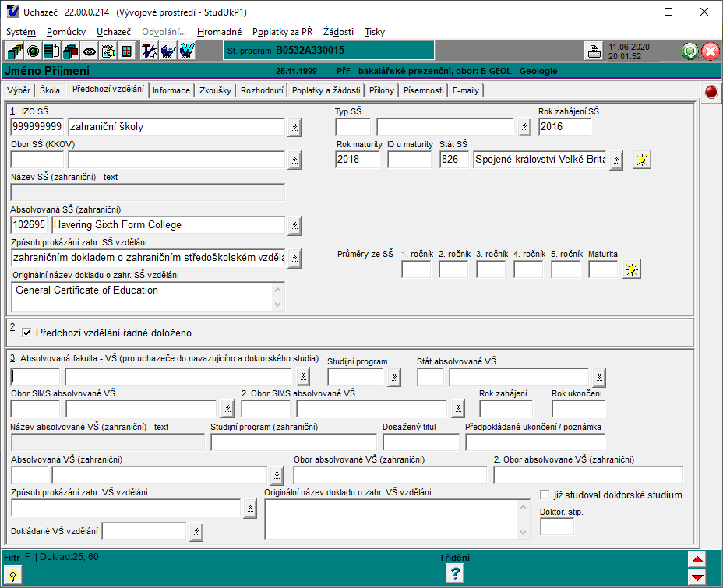The height and width of the screenshot is (588, 723).
Task: Open the Absolvovaná SŠ Havering dropdown
Action: 294,225
